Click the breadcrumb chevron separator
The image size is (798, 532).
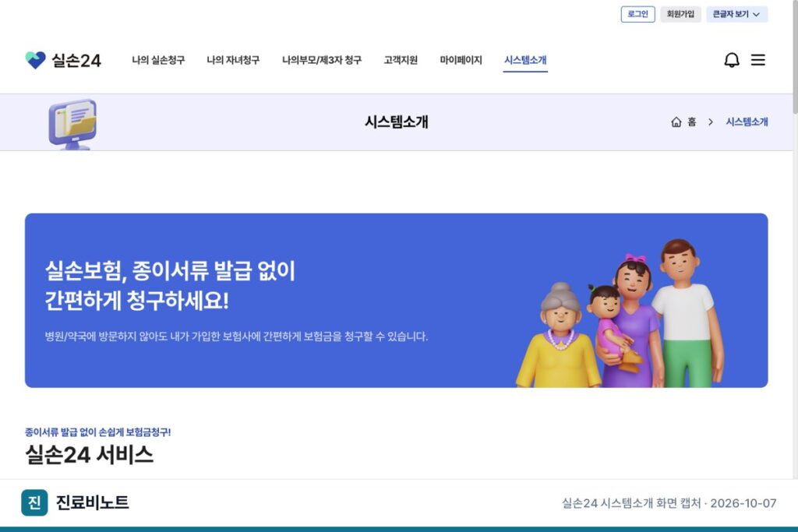[711, 122]
